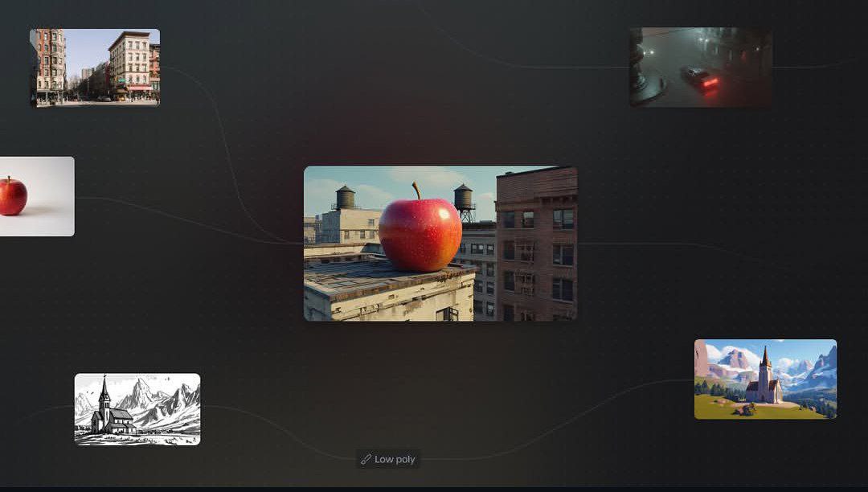Image resolution: width=868 pixels, height=492 pixels.
Task: Select the "Low poly" style tag
Action: click(x=388, y=459)
